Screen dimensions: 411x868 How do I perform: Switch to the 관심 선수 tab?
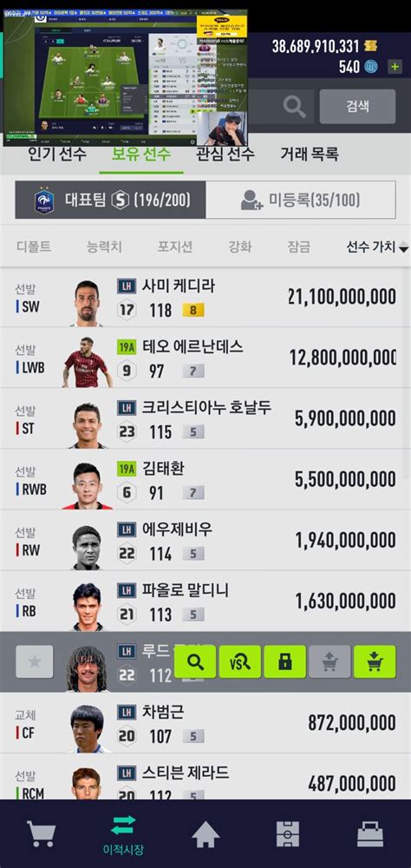[x=225, y=154]
